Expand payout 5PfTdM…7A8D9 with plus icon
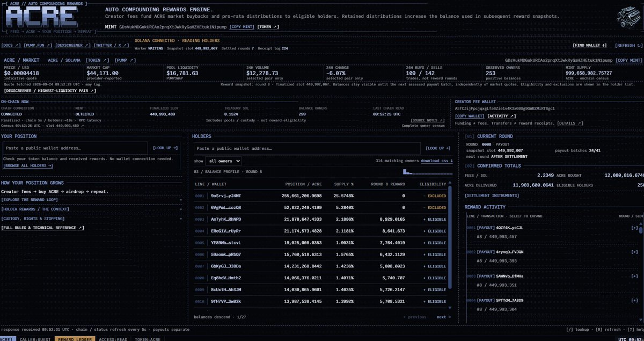This screenshot has height=341, width=644. pos(634,300)
